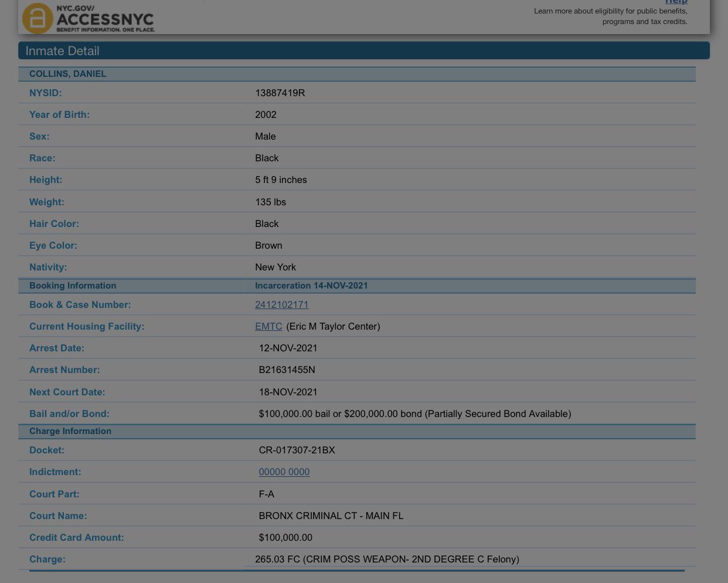Select Weight value 135 lbs
728x583 pixels.
[x=270, y=202]
